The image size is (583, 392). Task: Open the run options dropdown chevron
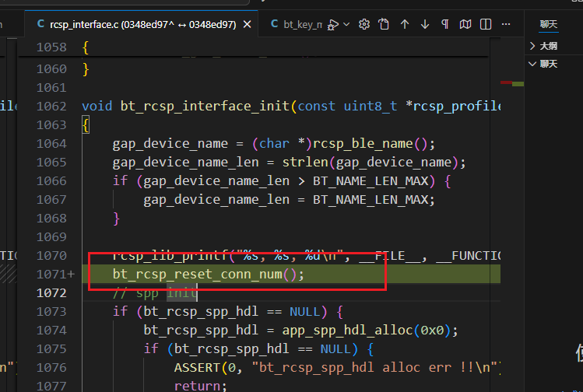click(346, 24)
